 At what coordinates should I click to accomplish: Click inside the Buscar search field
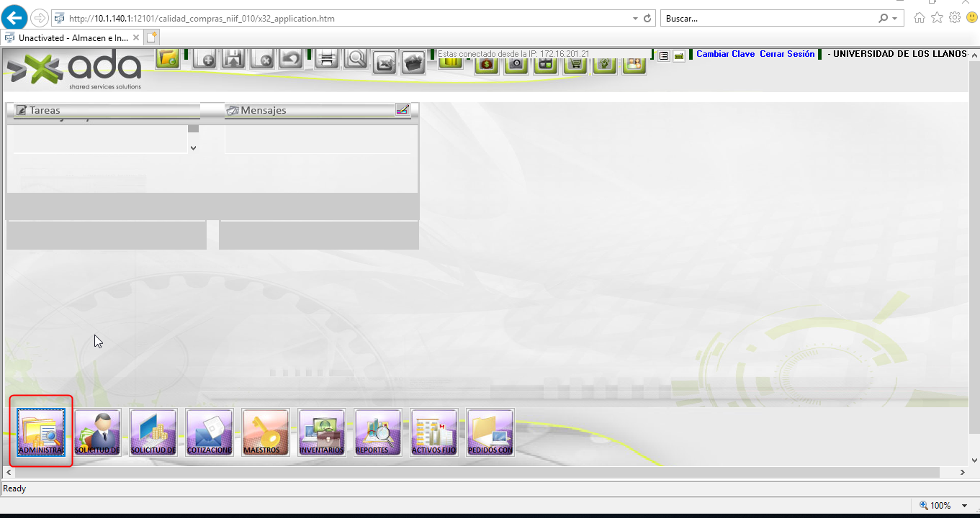[767, 18]
